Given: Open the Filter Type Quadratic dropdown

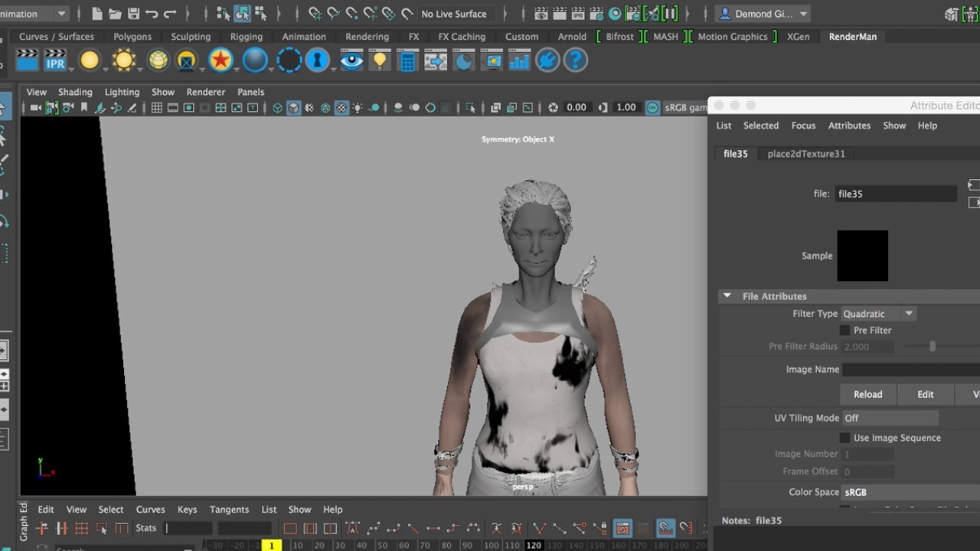Looking at the screenshot, I should [878, 314].
